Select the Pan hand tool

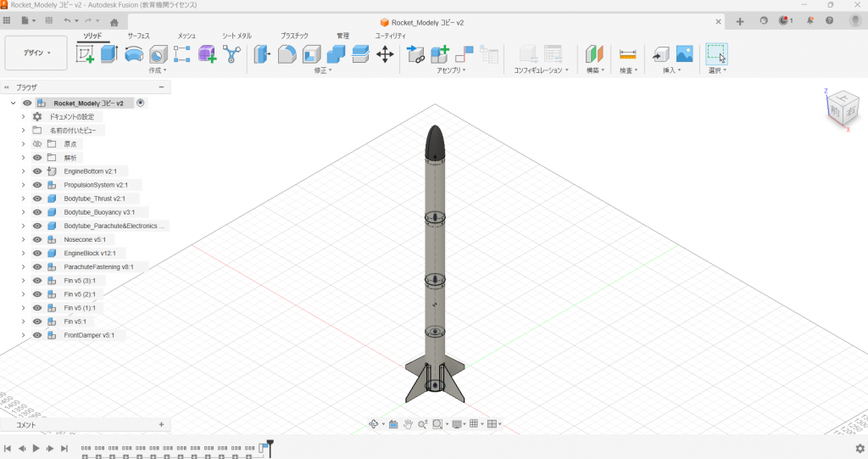tap(408, 423)
